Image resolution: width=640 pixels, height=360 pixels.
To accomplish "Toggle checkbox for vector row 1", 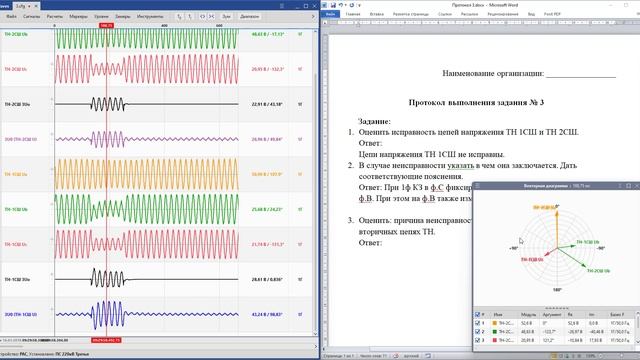I will (x=478, y=323).
